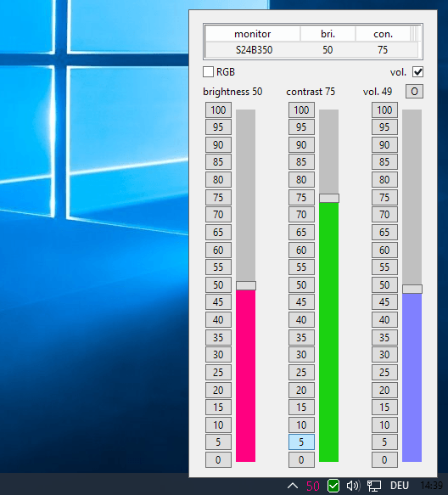Set volume to 0 with preset button
The width and height of the screenshot is (448, 495).
pos(384,459)
